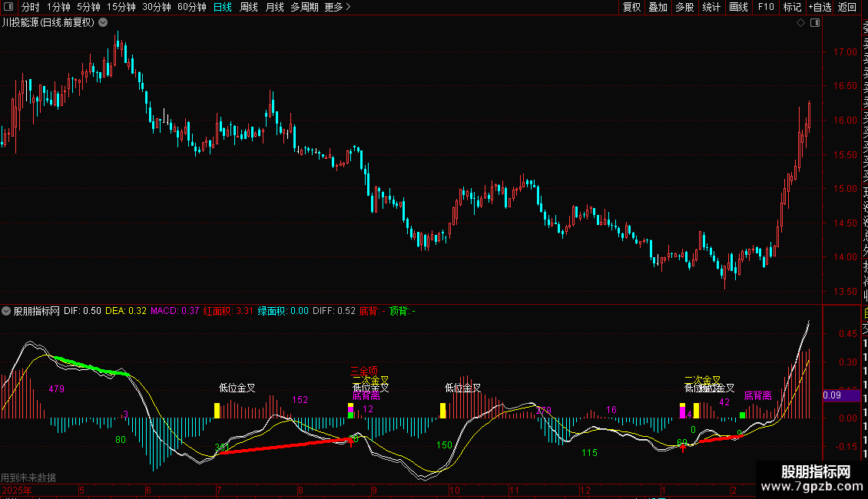Switch to the 分时 intraday view

pos(30,7)
